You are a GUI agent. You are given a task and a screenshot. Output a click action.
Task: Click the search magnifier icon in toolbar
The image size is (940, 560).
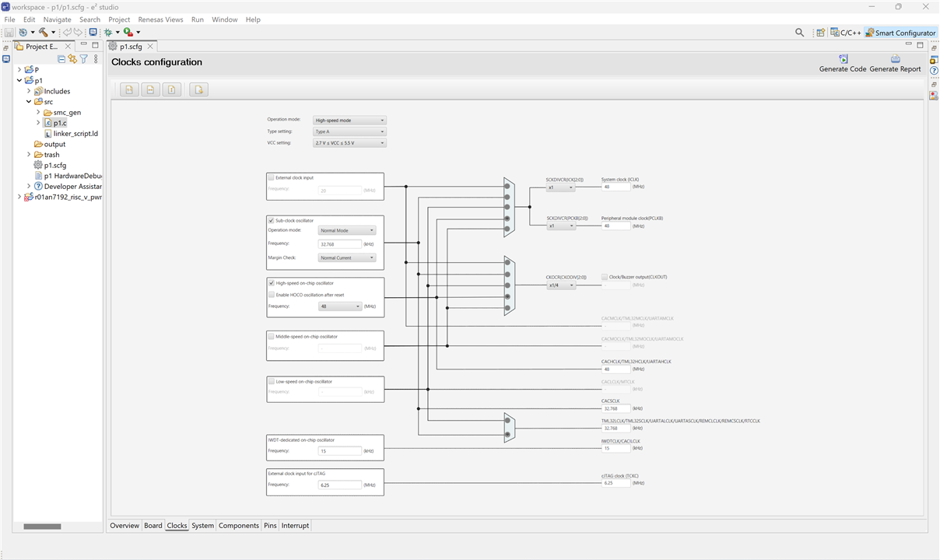[799, 33]
